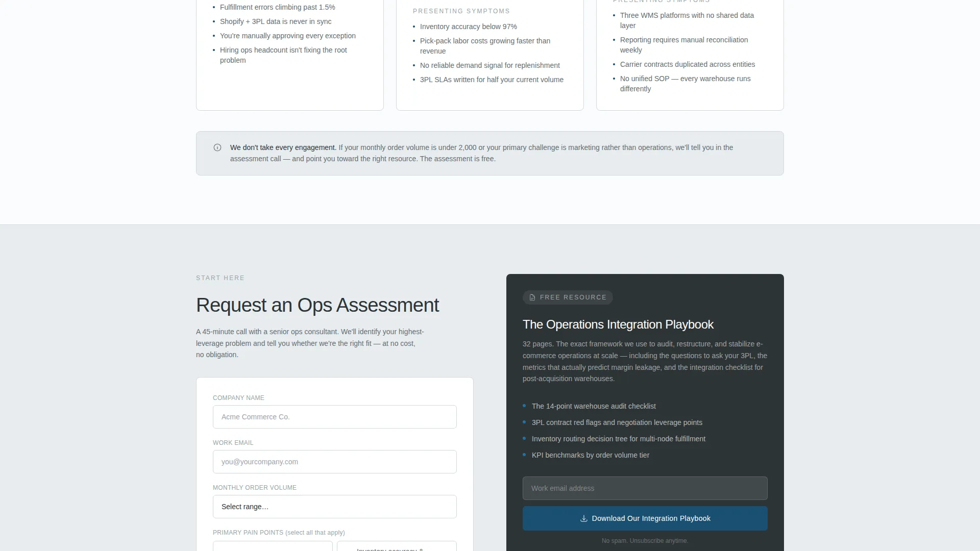Click the Company Name input field
980x551 pixels.
click(335, 417)
